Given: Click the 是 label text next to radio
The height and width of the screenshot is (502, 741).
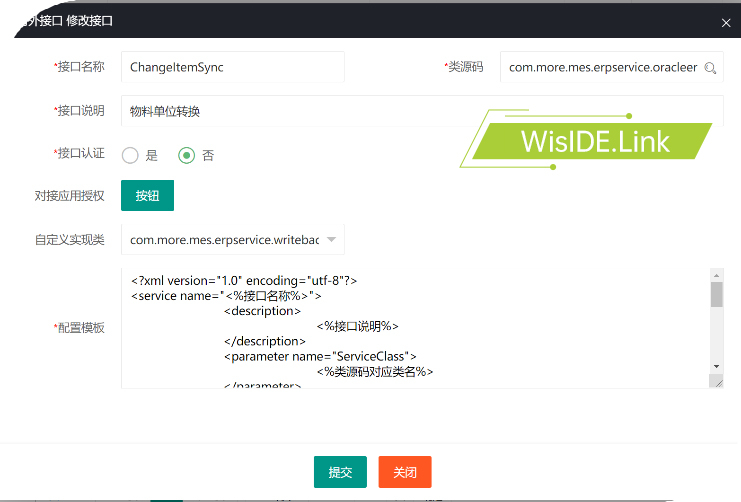Looking at the screenshot, I should [x=152, y=156].
